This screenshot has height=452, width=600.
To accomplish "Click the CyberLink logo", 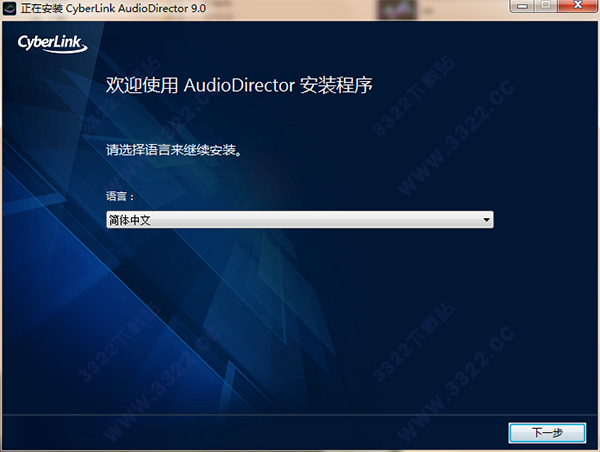I will (52, 44).
